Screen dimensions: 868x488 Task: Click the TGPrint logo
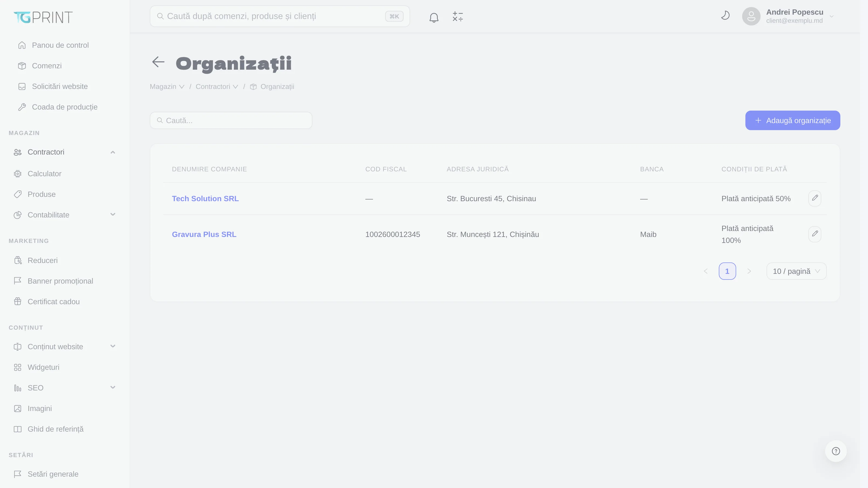43,17
